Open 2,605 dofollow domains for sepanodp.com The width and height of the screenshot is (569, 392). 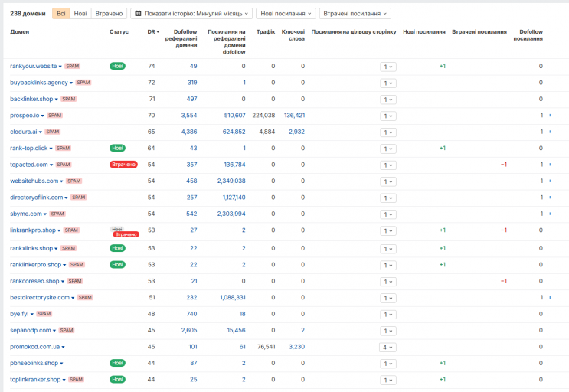point(189,330)
